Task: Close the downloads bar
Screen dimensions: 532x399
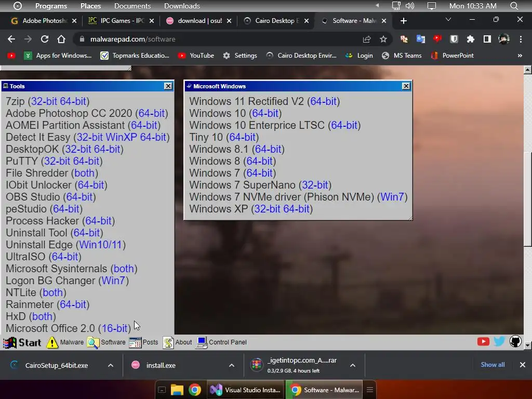Action: 523,365
